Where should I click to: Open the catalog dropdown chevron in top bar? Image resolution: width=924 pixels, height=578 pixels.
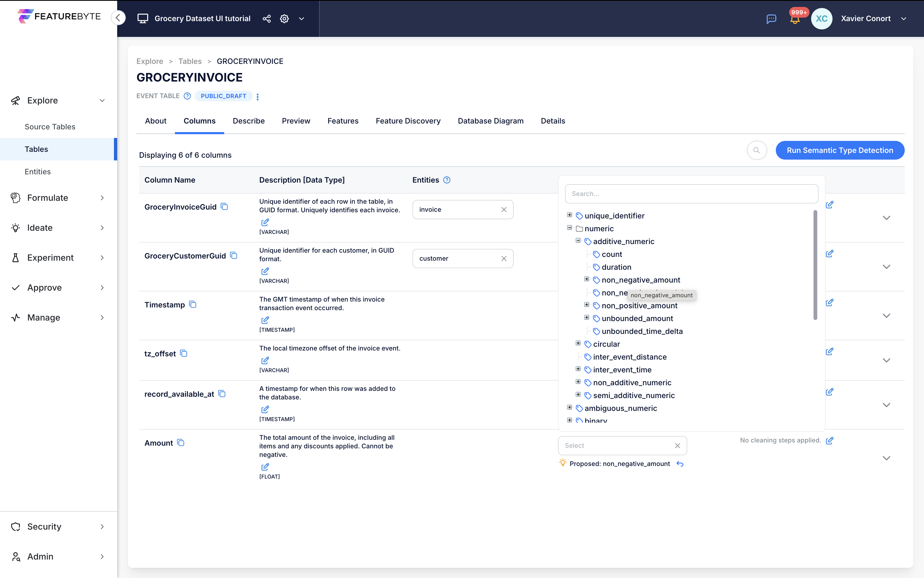(x=301, y=18)
